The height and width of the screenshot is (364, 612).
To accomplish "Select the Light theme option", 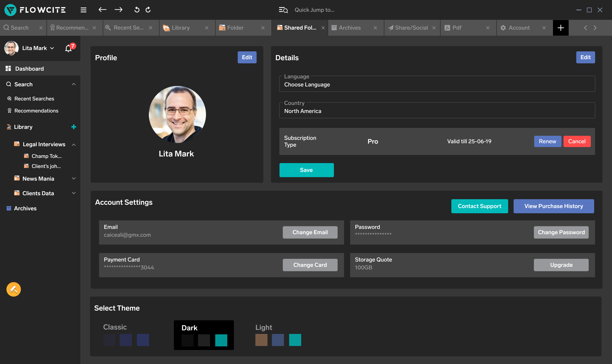I will 278,335.
